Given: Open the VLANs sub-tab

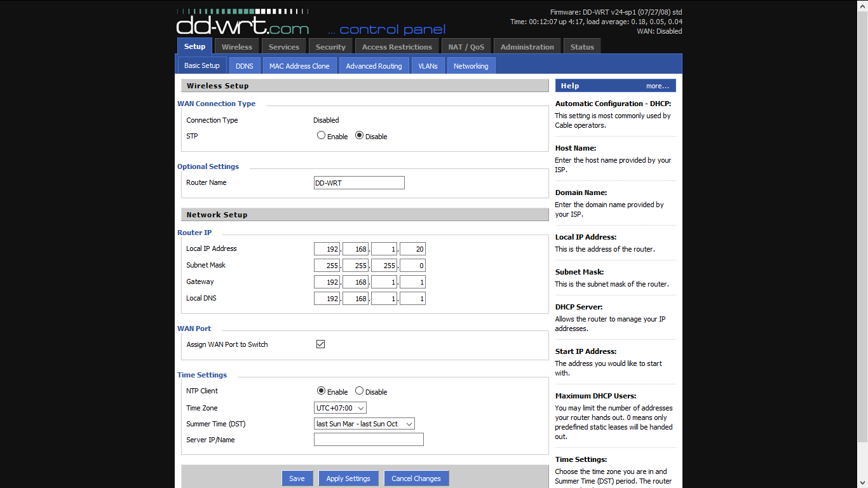Looking at the screenshot, I should [428, 65].
